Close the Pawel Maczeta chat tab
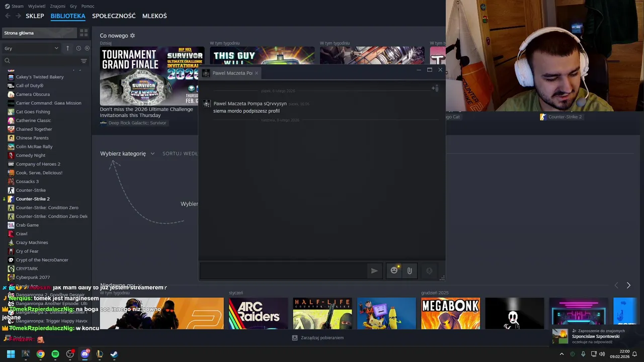The image size is (644, 362). 257,73
